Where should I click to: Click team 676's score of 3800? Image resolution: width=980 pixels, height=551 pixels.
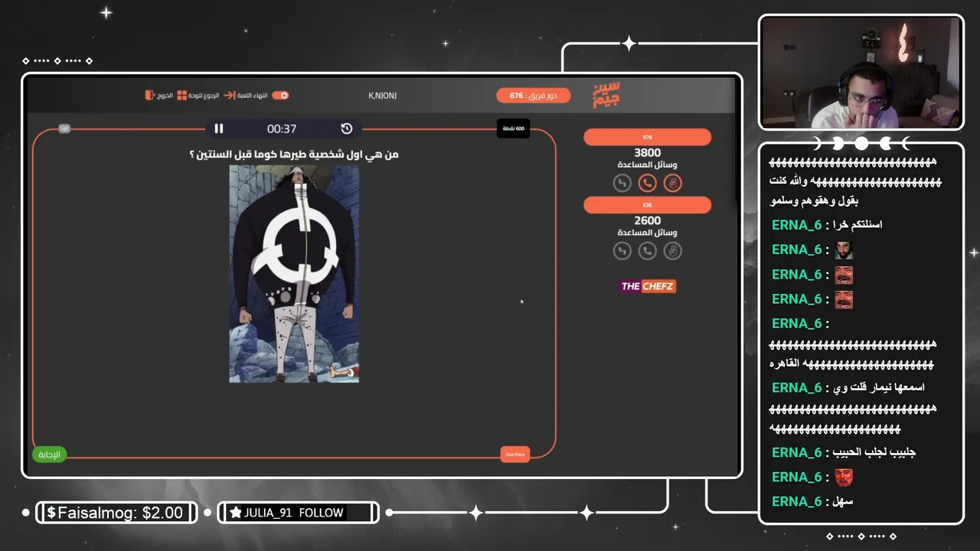(x=648, y=153)
